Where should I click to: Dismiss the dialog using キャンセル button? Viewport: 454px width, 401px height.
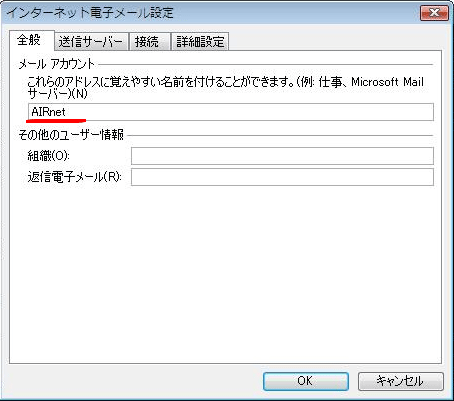point(401,381)
